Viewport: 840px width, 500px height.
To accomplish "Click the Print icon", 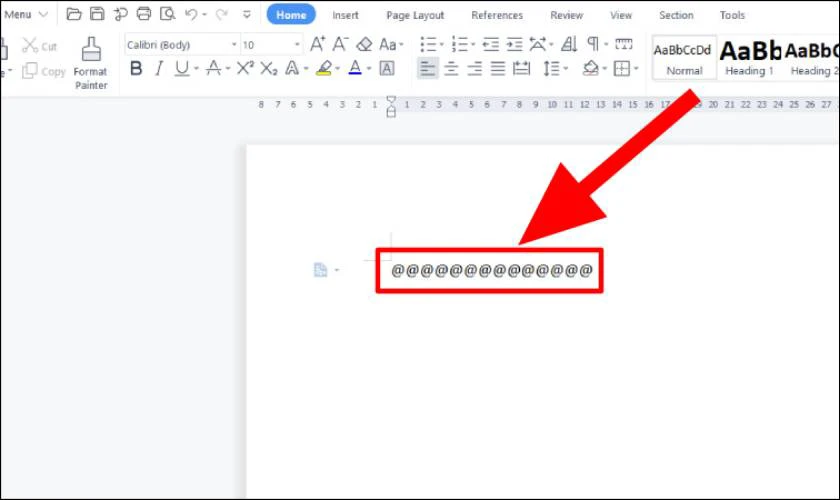I will coord(144,14).
